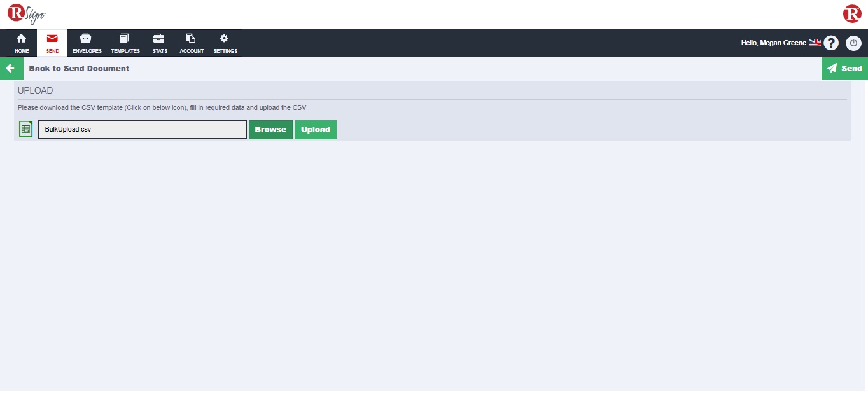Select the Send tab in the navbar
Screen dimensions: 868x402
(x=52, y=43)
